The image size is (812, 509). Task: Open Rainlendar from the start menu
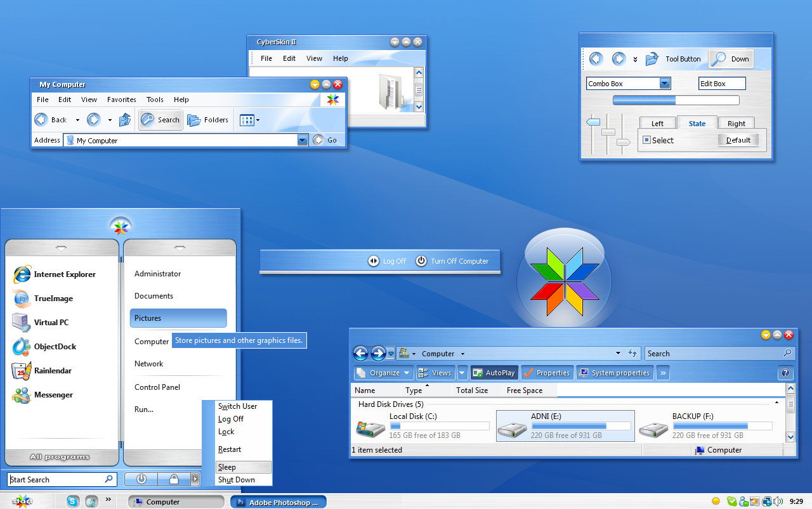42,371
